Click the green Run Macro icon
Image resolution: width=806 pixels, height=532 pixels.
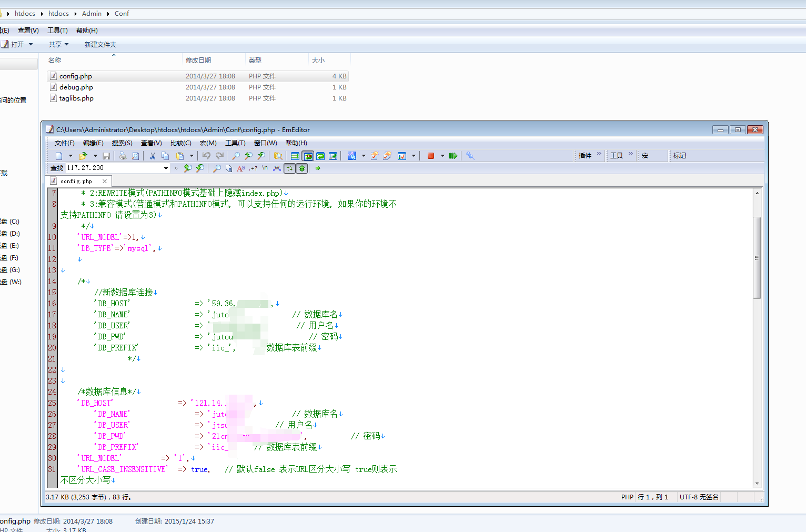tap(452, 156)
